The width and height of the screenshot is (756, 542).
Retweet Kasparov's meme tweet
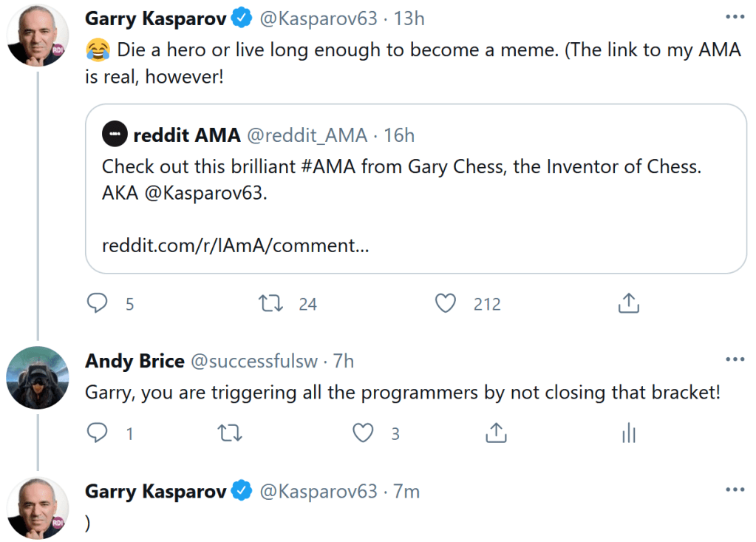coord(271,303)
